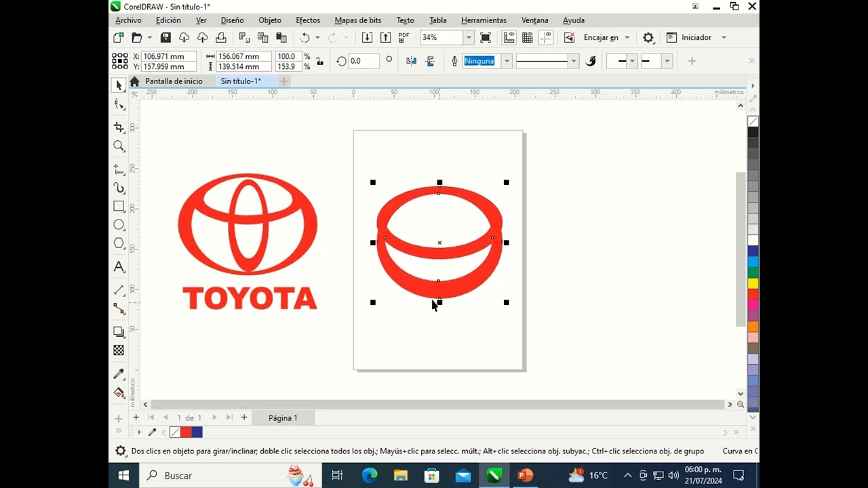This screenshot has width=868, height=488.
Task: Select the Connector tool
Action: pos(119,309)
